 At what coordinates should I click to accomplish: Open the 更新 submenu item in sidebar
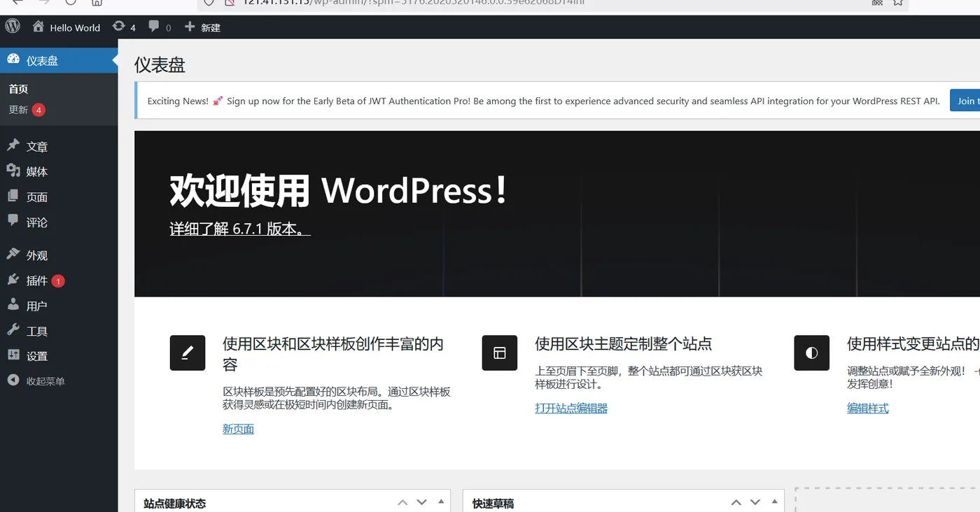[27, 110]
